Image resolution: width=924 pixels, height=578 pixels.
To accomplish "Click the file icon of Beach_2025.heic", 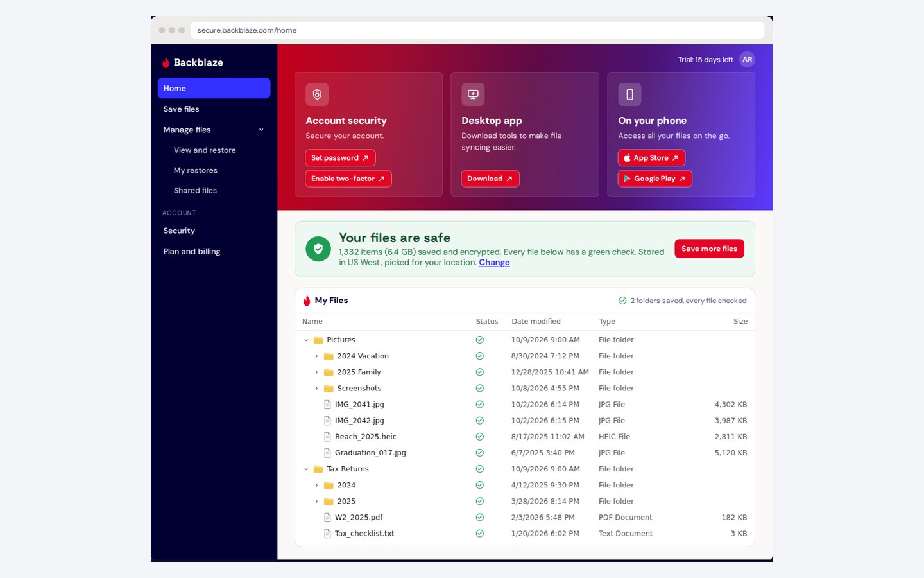I will tap(327, 437).
